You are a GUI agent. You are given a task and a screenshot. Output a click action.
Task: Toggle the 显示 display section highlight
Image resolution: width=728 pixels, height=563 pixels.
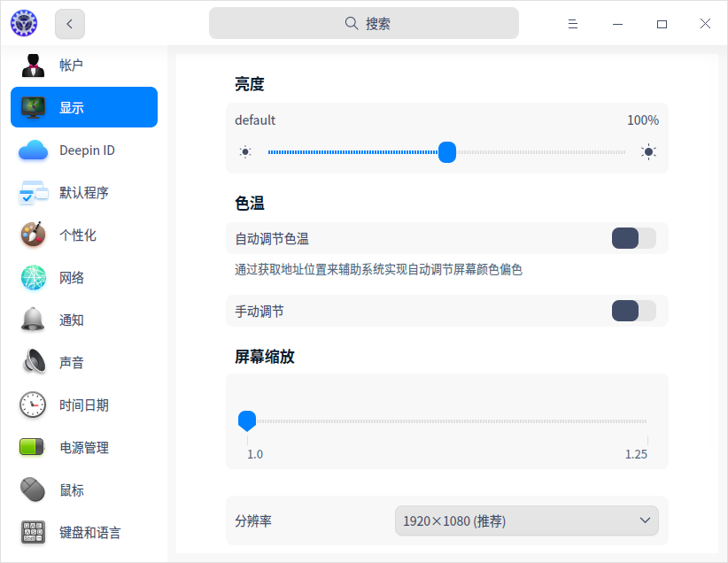click(84, 107)
